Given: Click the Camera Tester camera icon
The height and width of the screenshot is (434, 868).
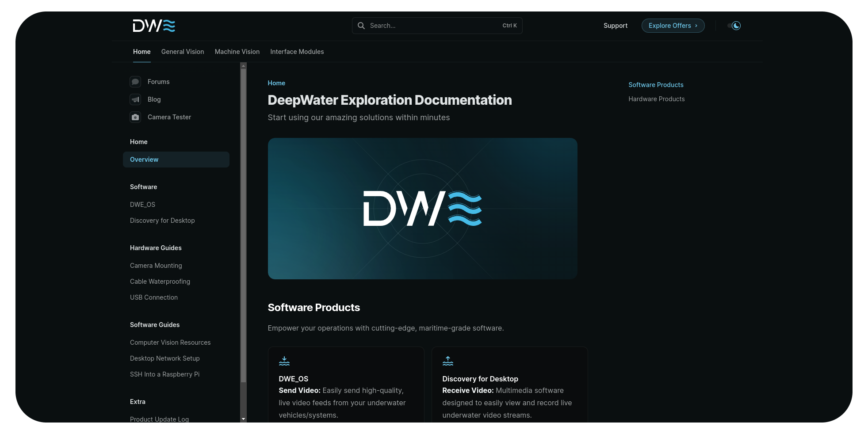Looking at the screenshot, I should [135, 117].
